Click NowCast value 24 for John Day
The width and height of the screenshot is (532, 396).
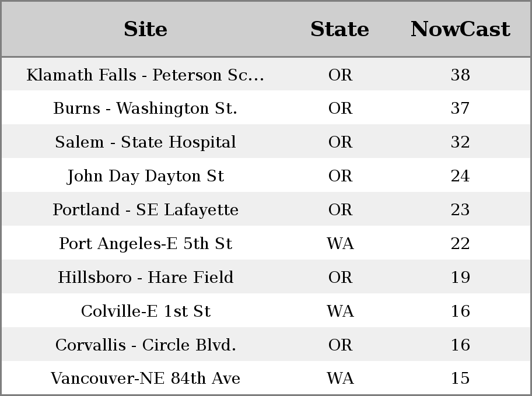[460, 176]
